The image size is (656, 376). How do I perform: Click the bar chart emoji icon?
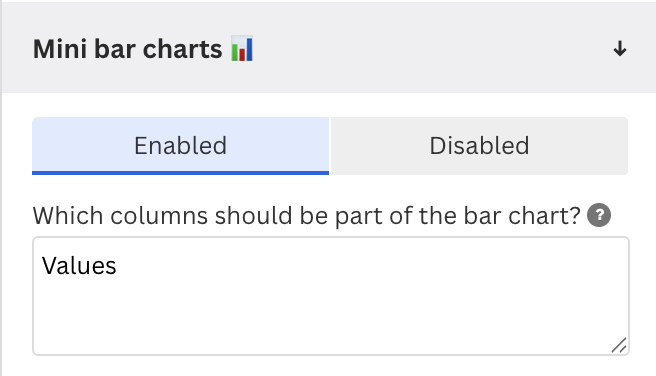point(242,49)
